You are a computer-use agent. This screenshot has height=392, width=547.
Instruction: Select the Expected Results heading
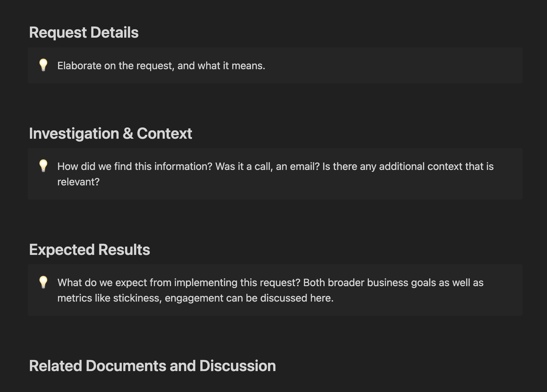pos(90,250)
